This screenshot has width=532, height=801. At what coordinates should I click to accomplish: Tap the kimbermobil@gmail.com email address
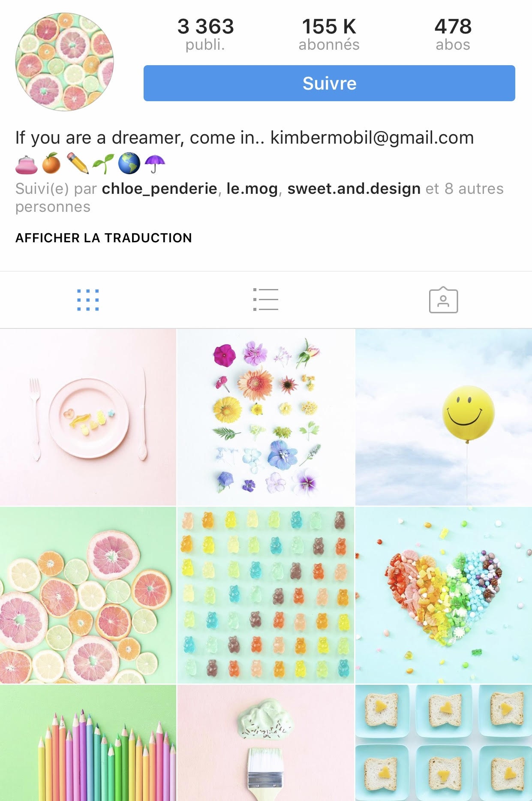[x=372, y=138]
